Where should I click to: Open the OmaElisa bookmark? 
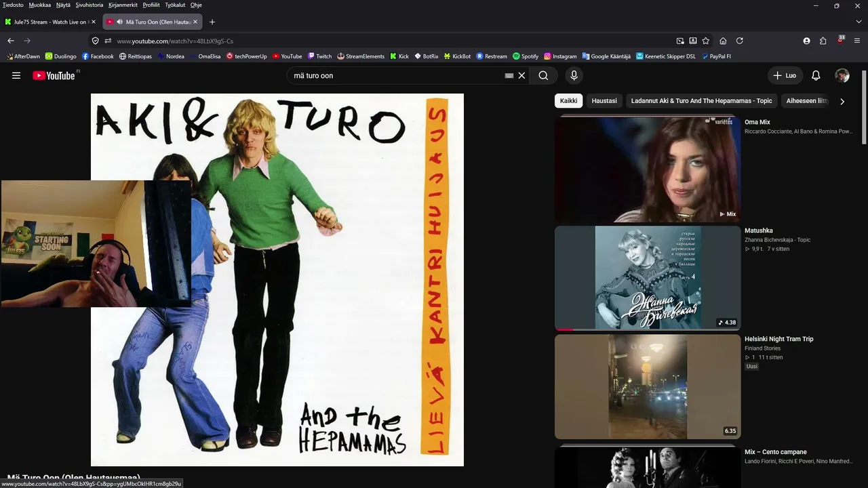[205, 56]
